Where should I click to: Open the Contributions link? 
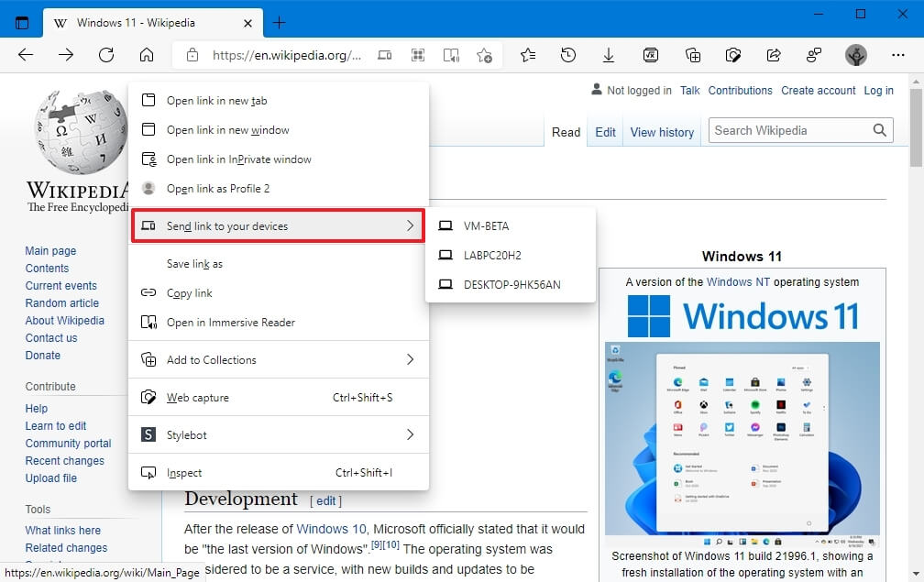pos(740,91)
